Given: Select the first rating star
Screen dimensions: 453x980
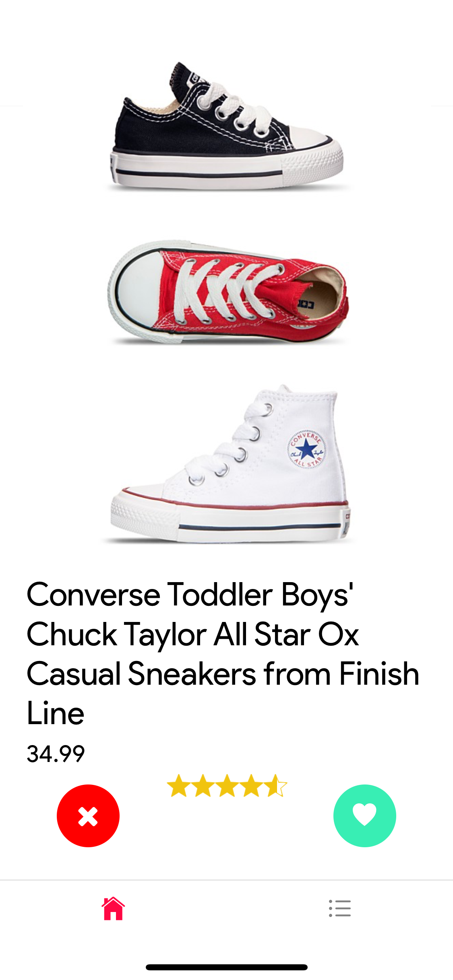Looking at the screenshot, I should (x=179, y=786).
